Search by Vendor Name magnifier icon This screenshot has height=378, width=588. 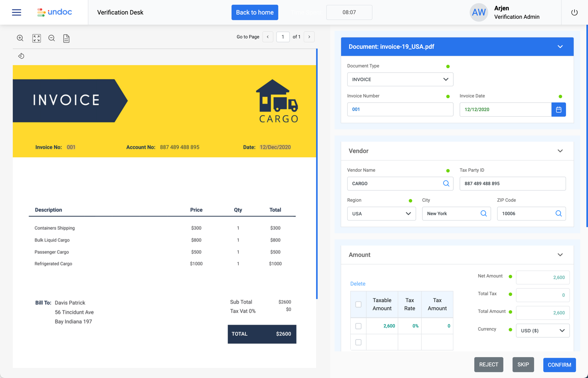446,184
